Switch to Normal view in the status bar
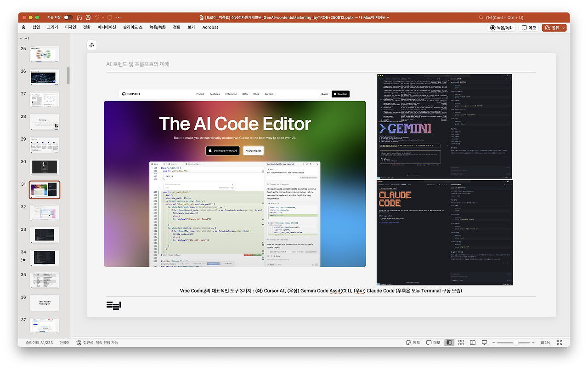The width and height of the screenshot is (588, 371). point(449,342)
